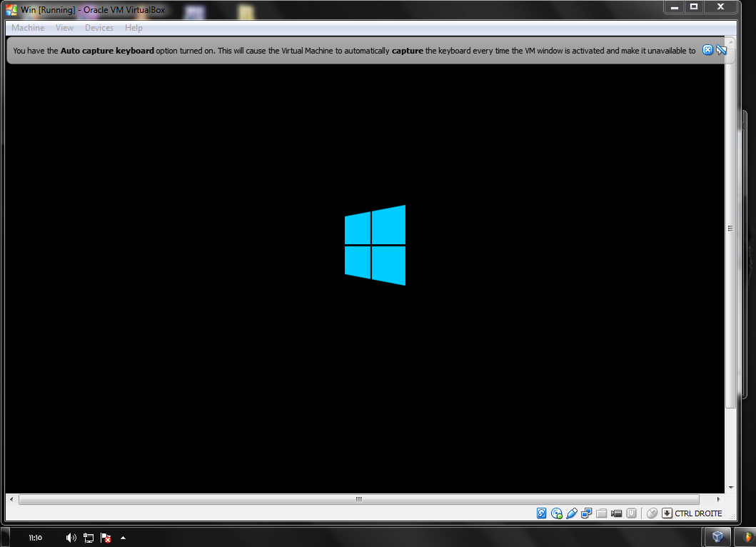The width and height of the screenshot is (756, 547).
Task: Click the USB devices indicator icon
Action: tap(572, 513)
